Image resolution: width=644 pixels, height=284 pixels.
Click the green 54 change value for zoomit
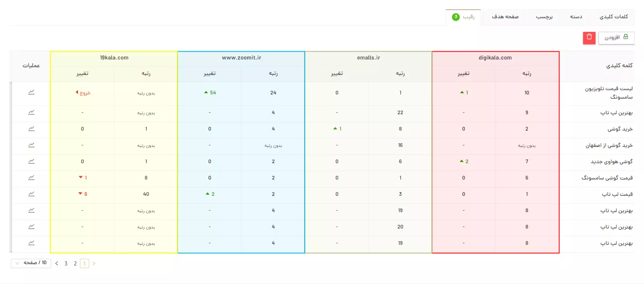click(x=210, y=92)
